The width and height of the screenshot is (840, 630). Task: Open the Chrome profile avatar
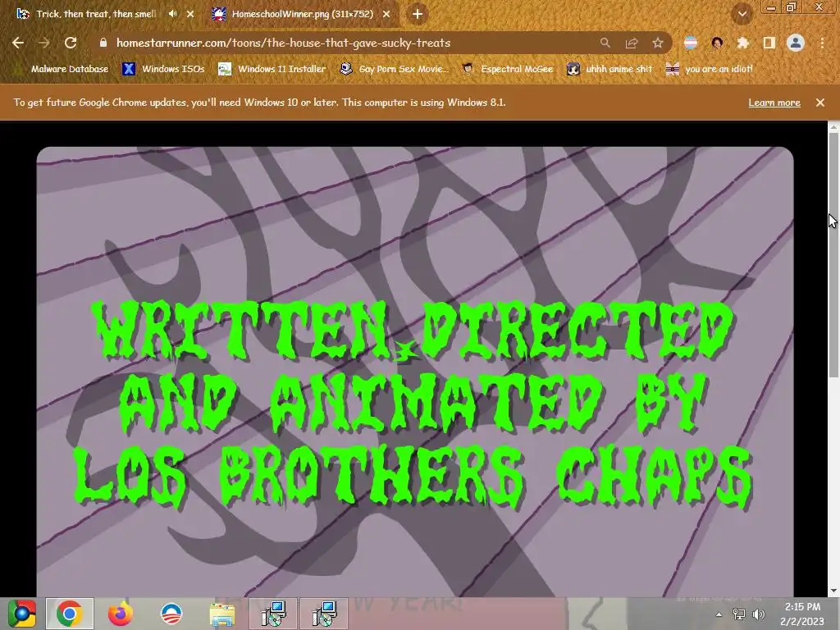point(796,43)
